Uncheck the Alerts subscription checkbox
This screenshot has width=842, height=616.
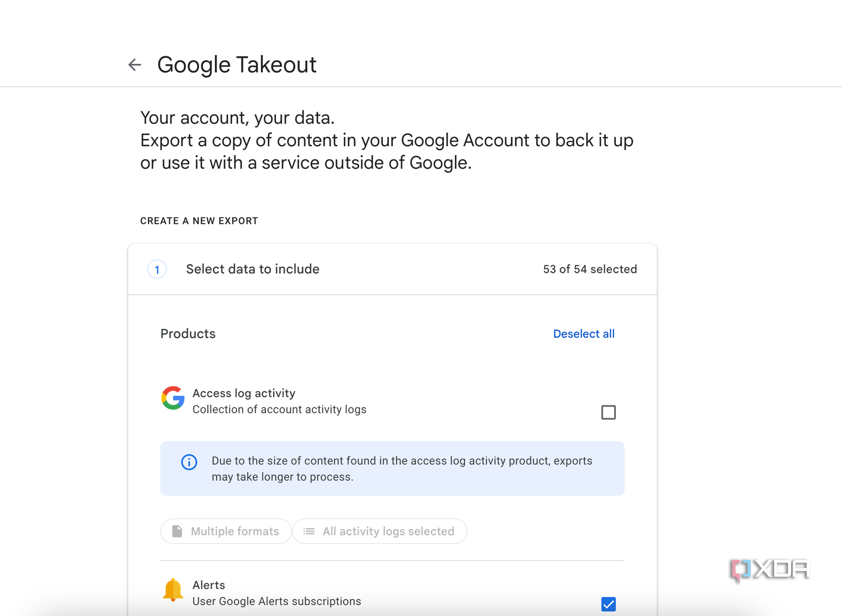point(609,604)
